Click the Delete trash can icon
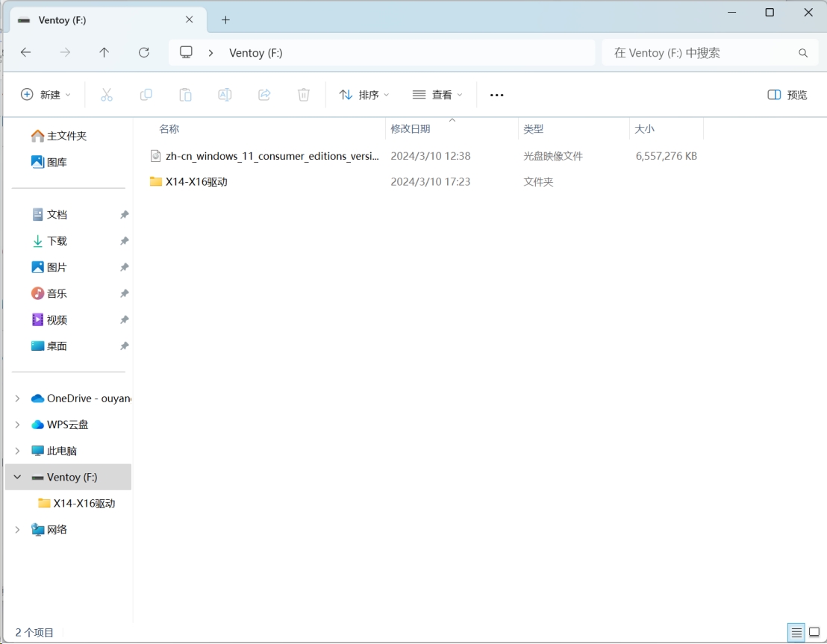The image size is (827, 644). pos(304,95)
